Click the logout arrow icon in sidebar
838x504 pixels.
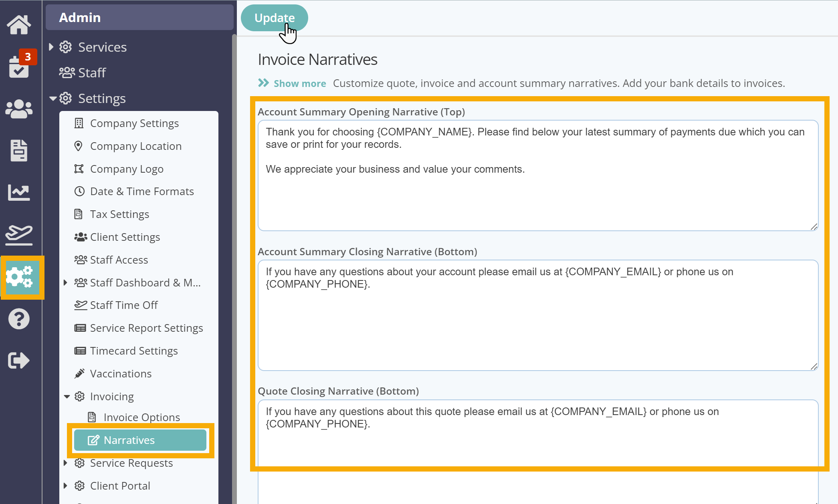coord(19,360)
